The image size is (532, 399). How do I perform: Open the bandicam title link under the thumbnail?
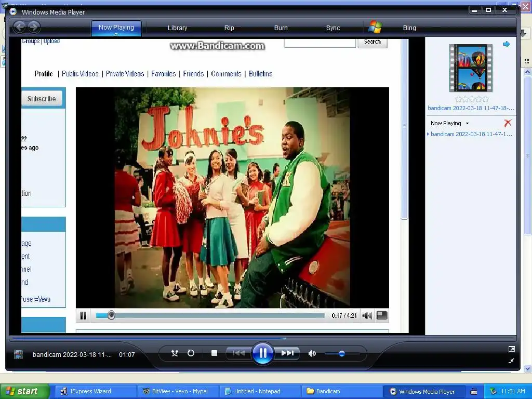(x=471, y=108)
